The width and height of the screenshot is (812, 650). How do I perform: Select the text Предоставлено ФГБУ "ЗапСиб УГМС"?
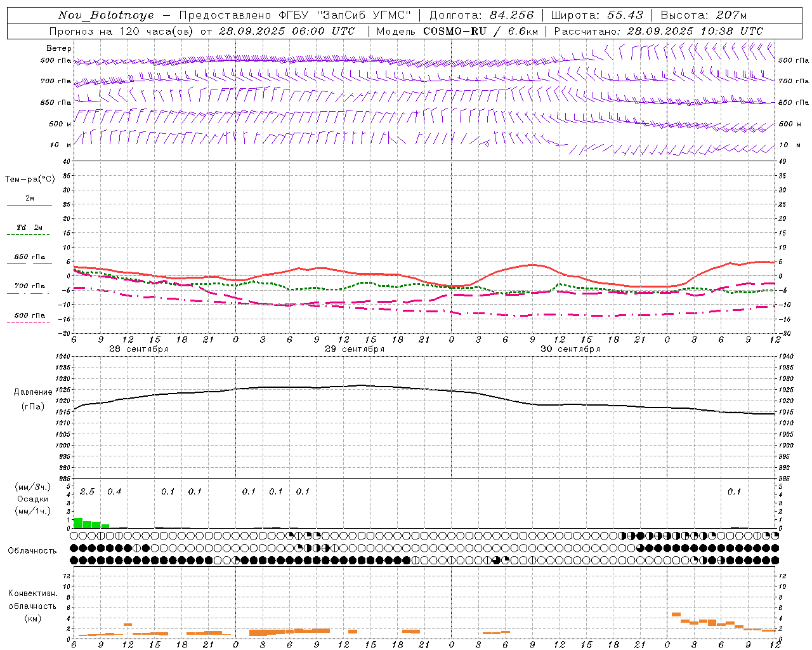(x=295, y=15)
